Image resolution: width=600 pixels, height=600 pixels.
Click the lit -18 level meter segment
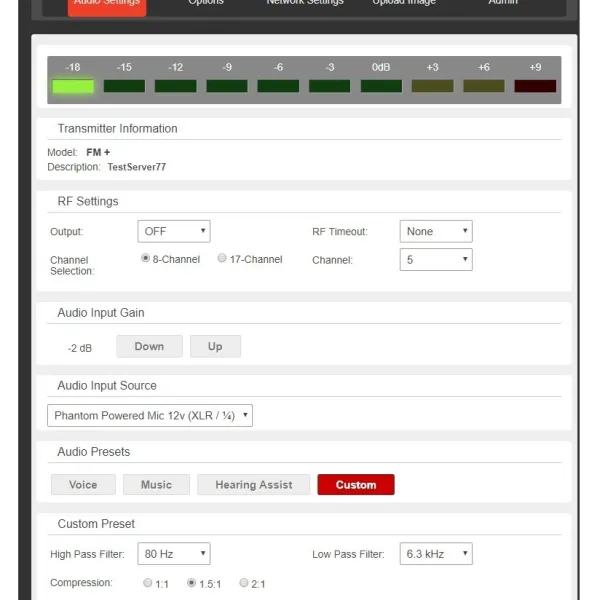[73, 86]
